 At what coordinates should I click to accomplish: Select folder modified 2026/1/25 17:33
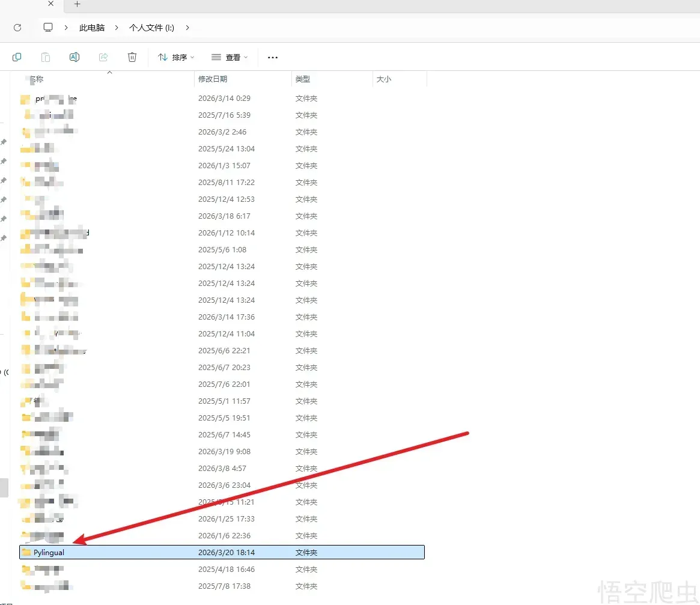222,519
